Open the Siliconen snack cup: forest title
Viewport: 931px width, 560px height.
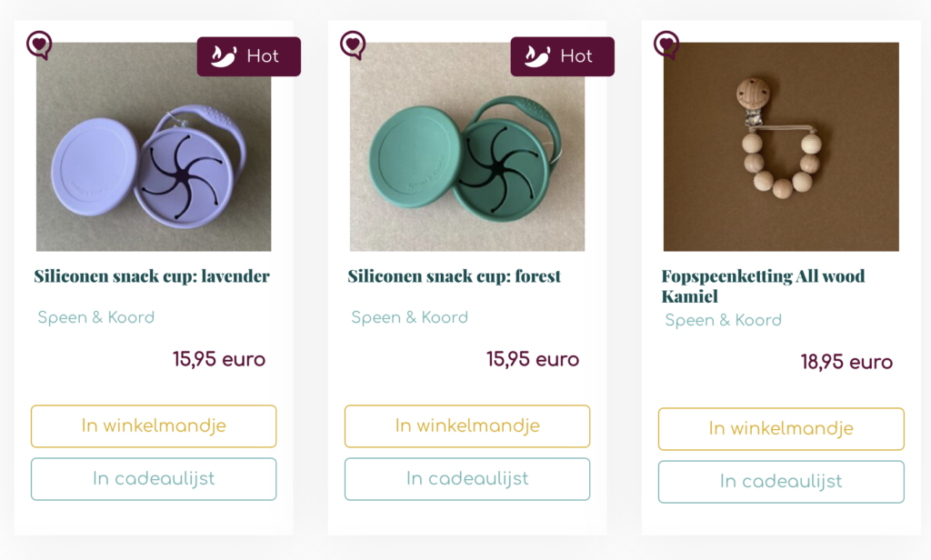455,276
